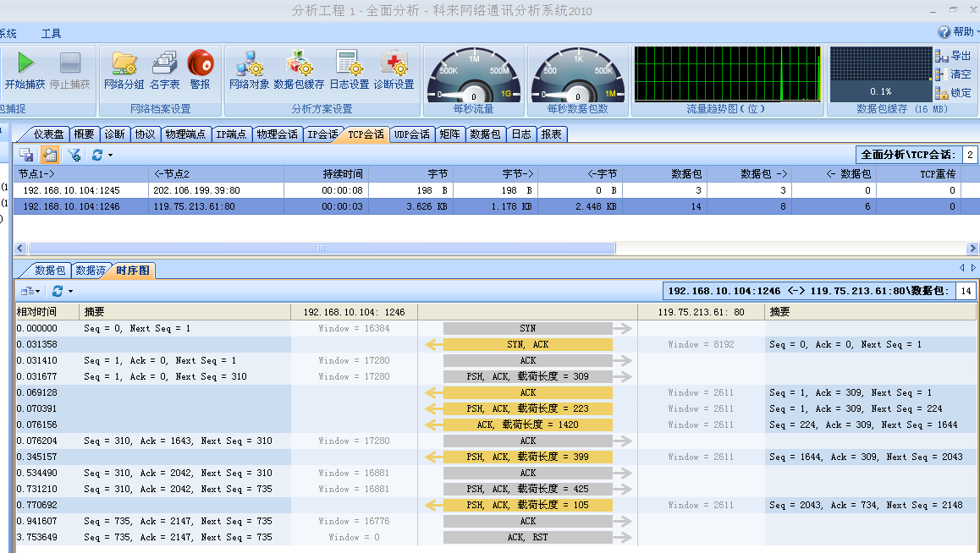Open the 数据流 data stream tab

click(91, 271)
